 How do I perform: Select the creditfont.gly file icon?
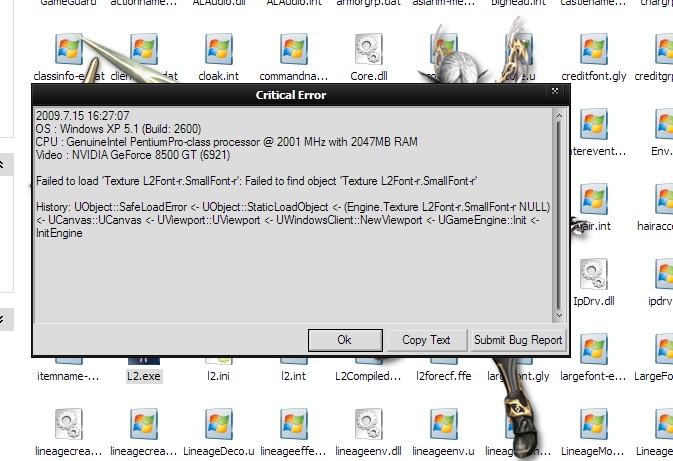tap(593, 48)
